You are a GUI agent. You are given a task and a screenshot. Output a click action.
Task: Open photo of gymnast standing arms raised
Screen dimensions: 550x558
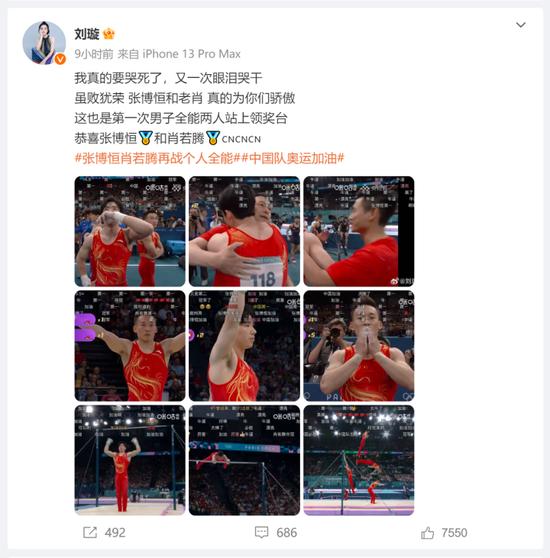coord(130,460)
